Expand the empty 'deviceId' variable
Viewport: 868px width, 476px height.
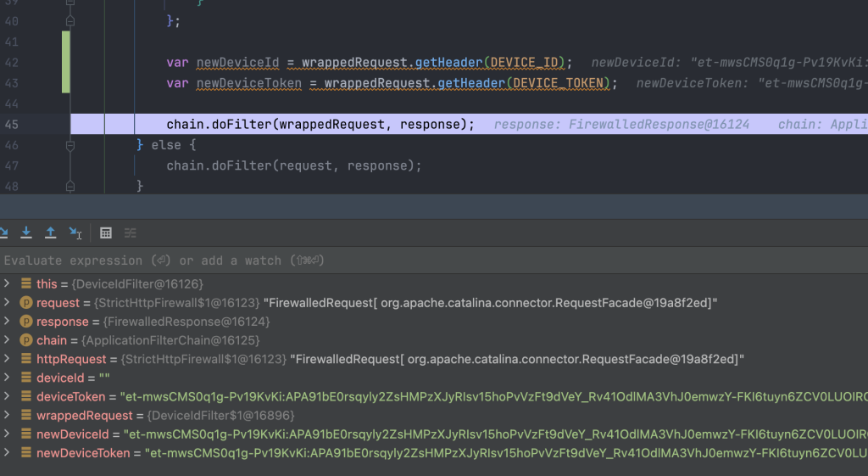pyautogui.click(x=7, y=378)
